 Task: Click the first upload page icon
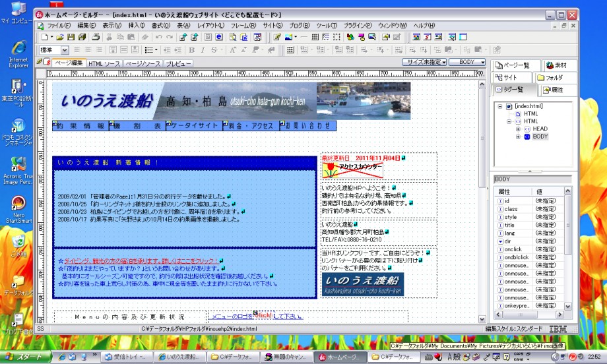pos(183,37)
